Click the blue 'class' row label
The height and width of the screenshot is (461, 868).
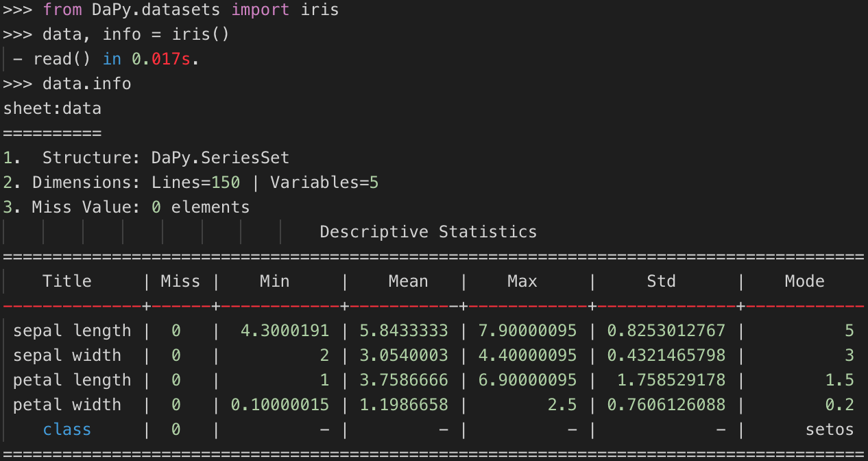tap(67, 429)
